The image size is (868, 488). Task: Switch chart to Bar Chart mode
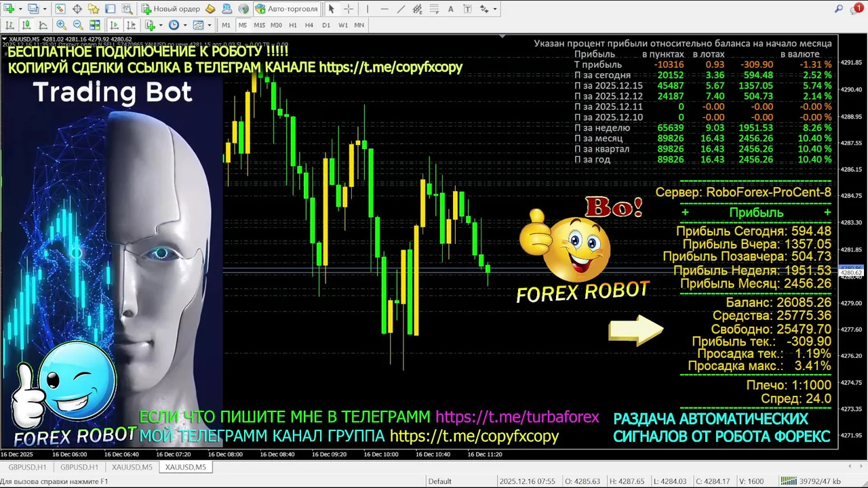click(x=9, y=25)
